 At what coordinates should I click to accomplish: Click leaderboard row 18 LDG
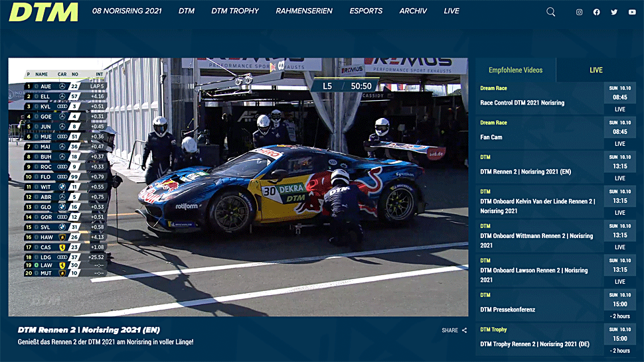pos(66,257)
